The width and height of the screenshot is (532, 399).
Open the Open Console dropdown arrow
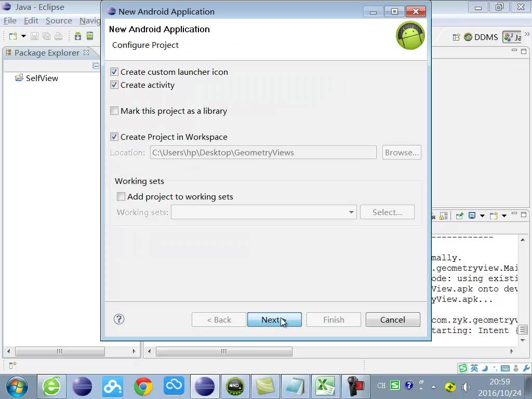tap(504, 216)
